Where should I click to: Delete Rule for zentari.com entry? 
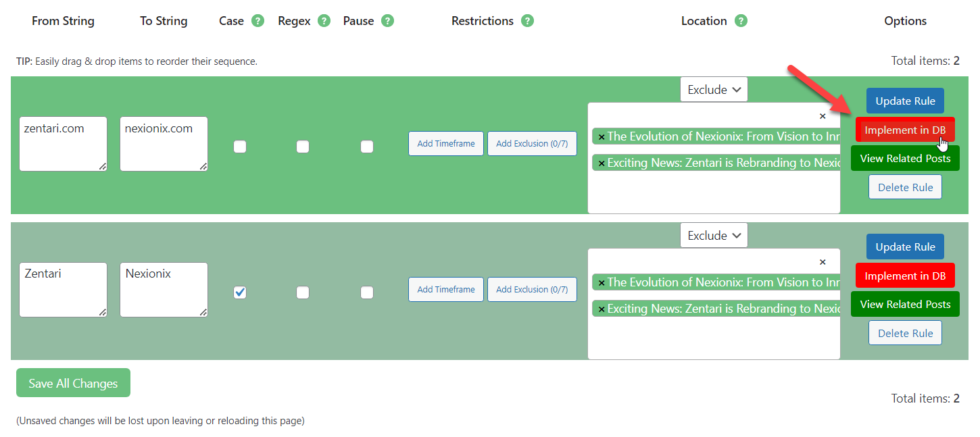tap(905, 187)
